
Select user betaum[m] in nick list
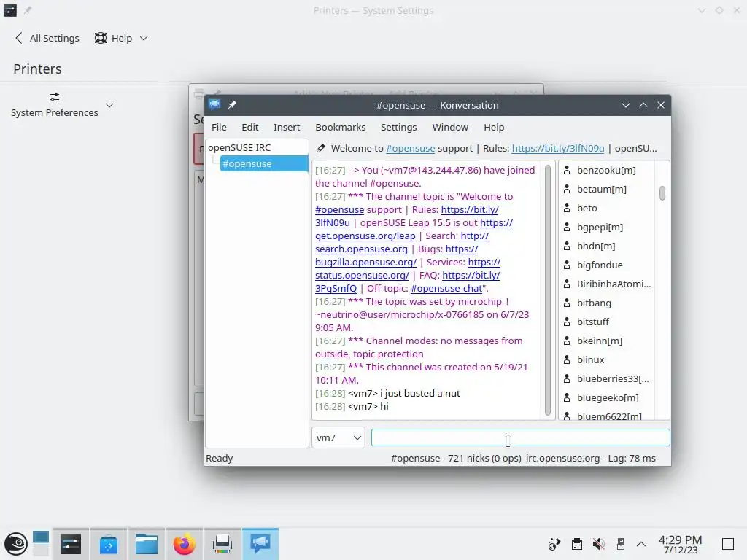[x=601, y=189]
